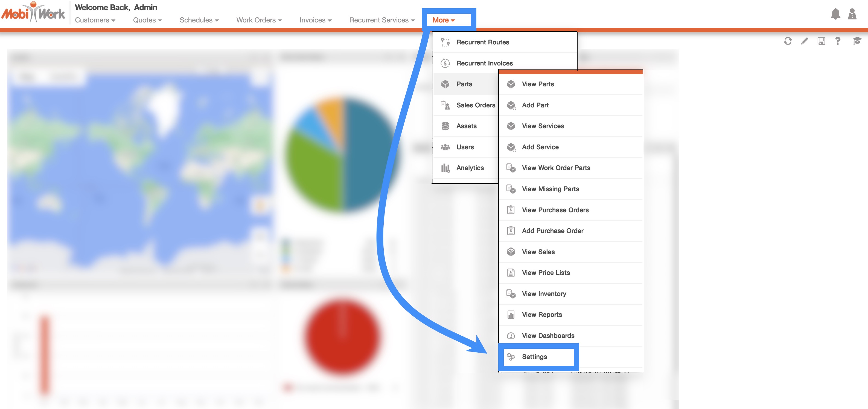Click the save floppy disk icon
The image size is (868, 409).
[821, 41]
